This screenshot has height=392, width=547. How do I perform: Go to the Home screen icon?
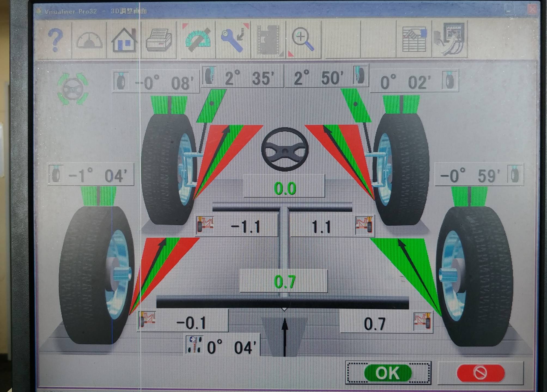point(124,40)
